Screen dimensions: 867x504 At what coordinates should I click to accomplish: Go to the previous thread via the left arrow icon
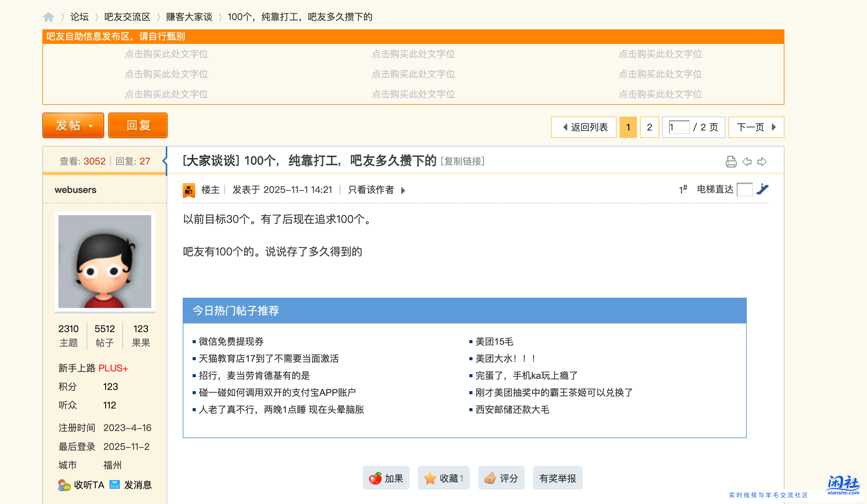tap(747, 161)
